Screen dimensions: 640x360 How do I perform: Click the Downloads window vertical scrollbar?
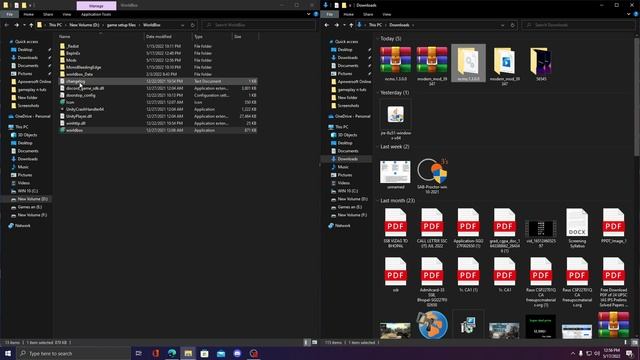(x=637, y=96)
